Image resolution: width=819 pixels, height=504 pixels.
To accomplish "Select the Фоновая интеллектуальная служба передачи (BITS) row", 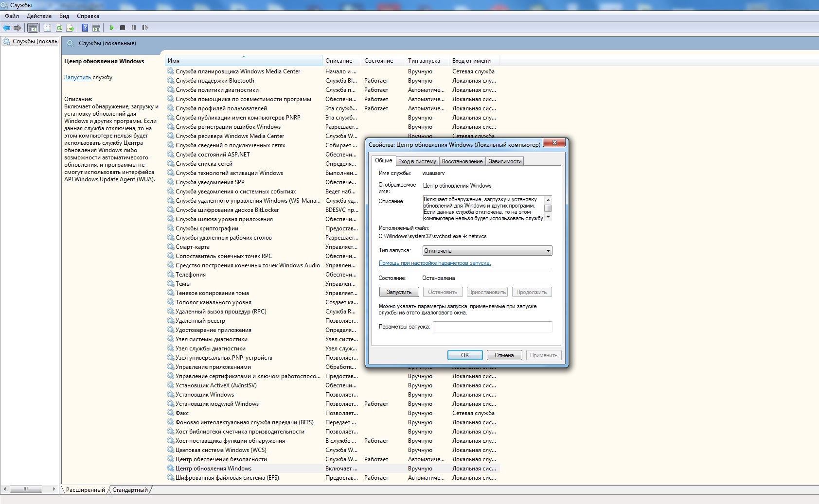I will pos(333,422).
